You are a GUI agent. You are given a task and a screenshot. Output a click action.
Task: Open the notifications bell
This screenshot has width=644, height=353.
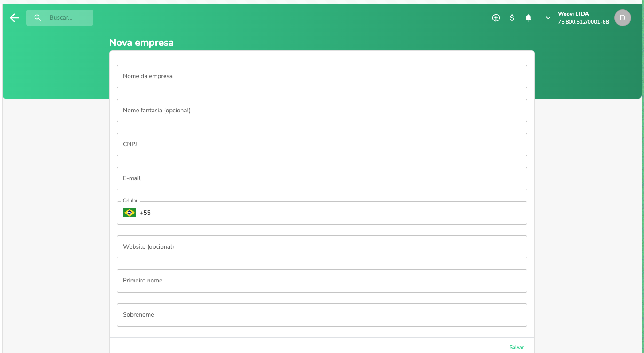click(x=528, y=18)
